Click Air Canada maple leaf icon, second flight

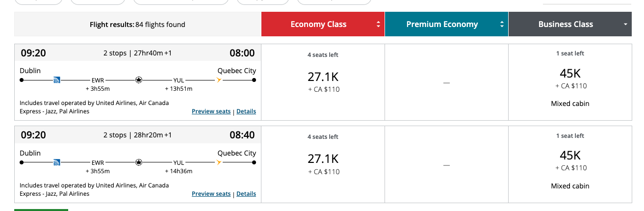139,162
